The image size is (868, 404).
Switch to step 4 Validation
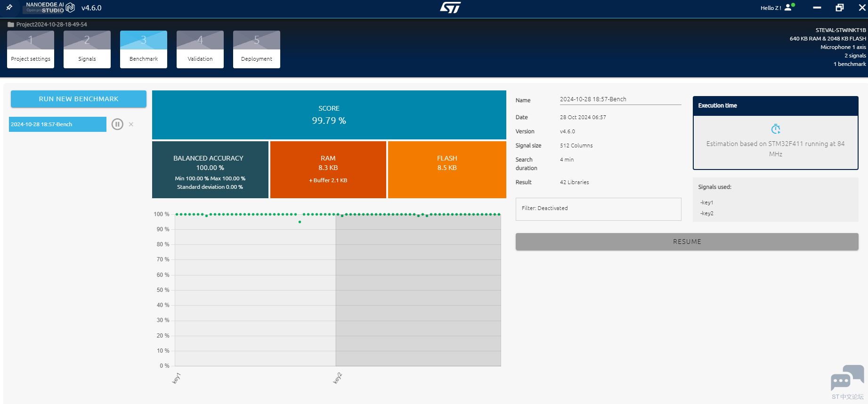pyautogui.click(x=200, y=49)
